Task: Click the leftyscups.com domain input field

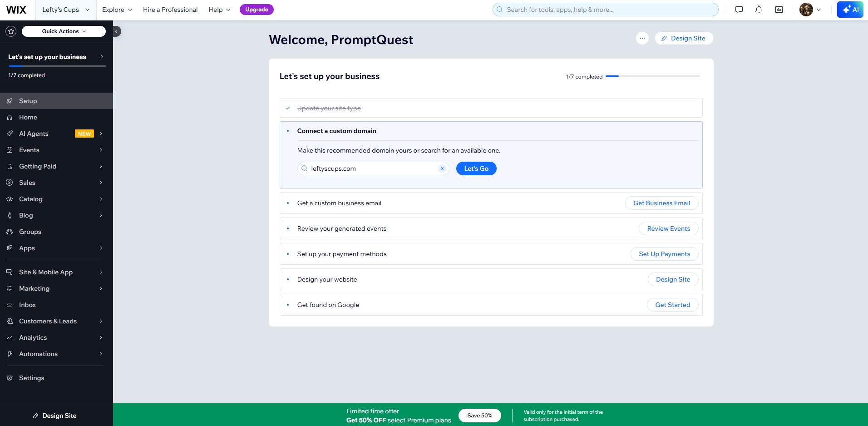Action: pyautogui.click(x=372, y=168)
